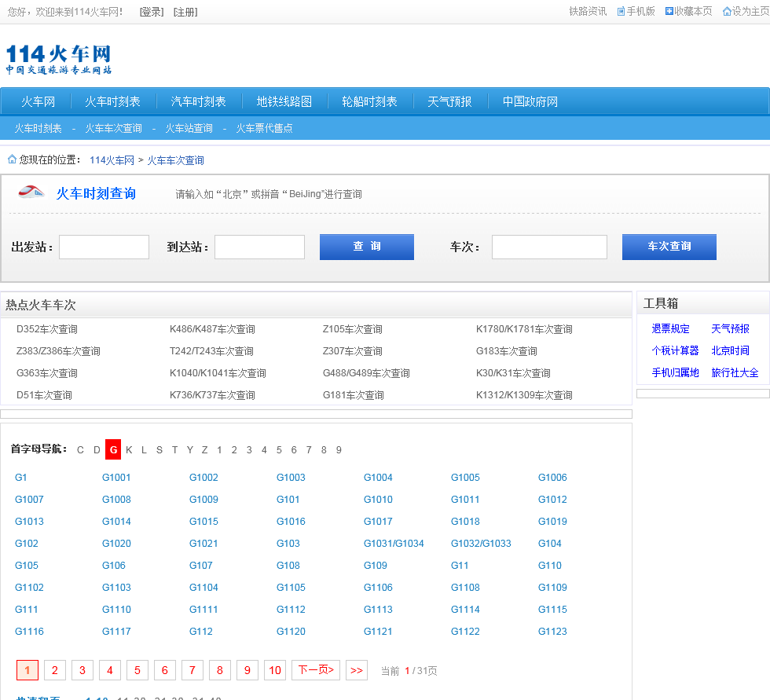Open the D352车次查询 hot link
770x700 pixels.
(47, 329)
